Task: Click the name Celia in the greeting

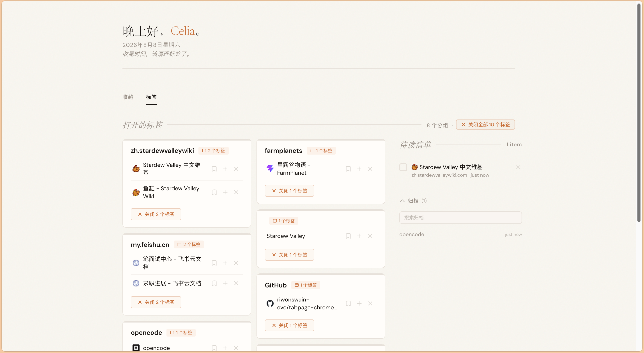Action: pos(183,31)
